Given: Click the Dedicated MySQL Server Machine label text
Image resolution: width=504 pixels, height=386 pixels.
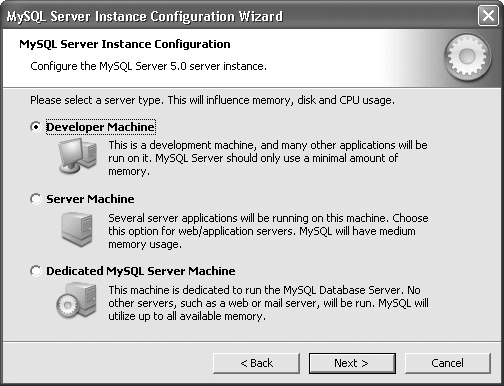Looking at the screenshot, I should (141, 271).
